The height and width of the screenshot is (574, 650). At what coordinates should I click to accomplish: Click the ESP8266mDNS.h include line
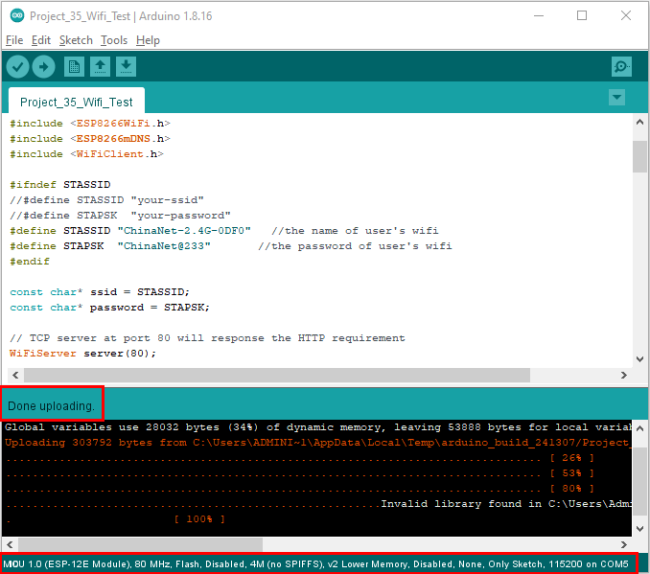click(x=90, y=139)
